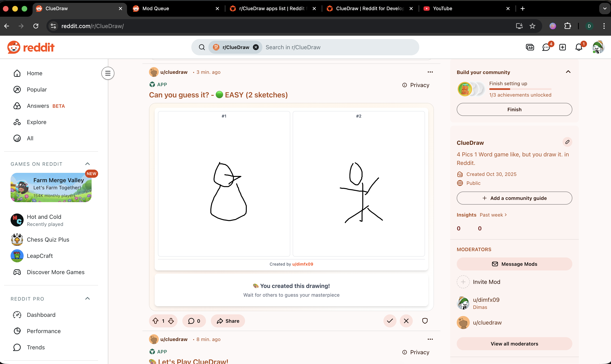Go to Popular in sidebar
The width and height of the screenshot is (611, 364).
pos(37,89)
